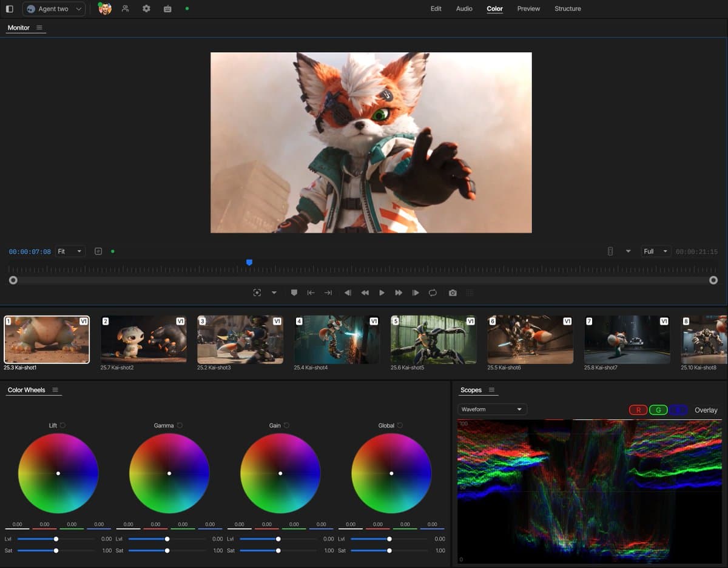Select clip thumbnail 25.4 Kai-shot4
728x568 pixels.
337,339
